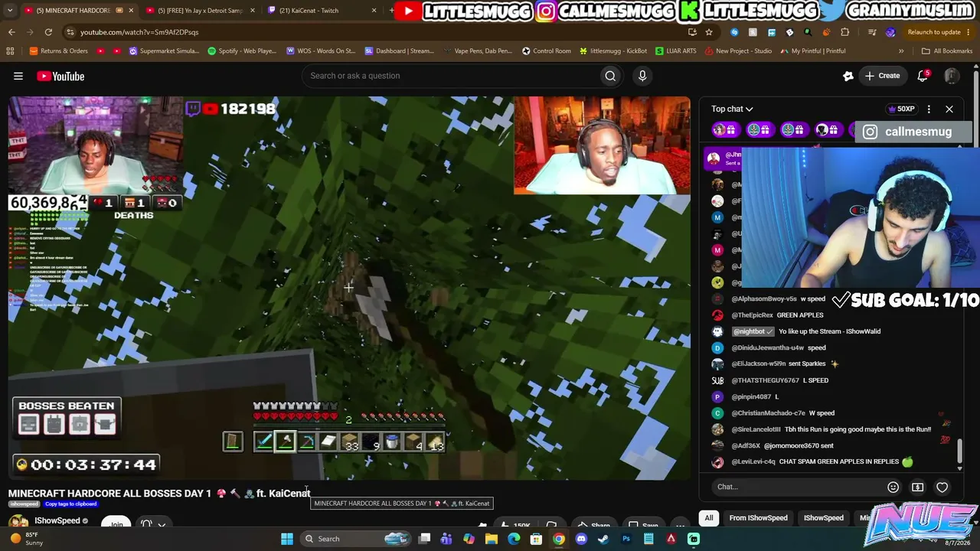Click the Copy tags to clipboard button
This screenshot has width=980, height=551.
[x=70, y=504]
